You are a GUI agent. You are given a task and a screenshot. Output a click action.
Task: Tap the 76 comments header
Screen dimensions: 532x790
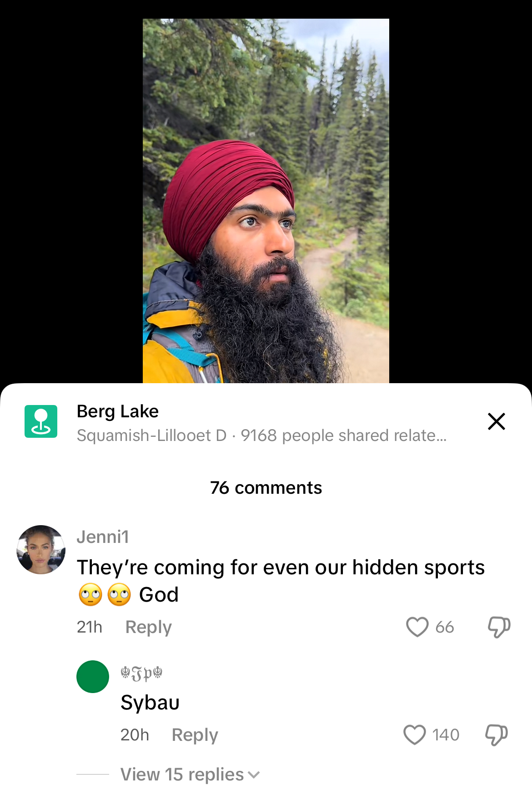coord(266,488)
